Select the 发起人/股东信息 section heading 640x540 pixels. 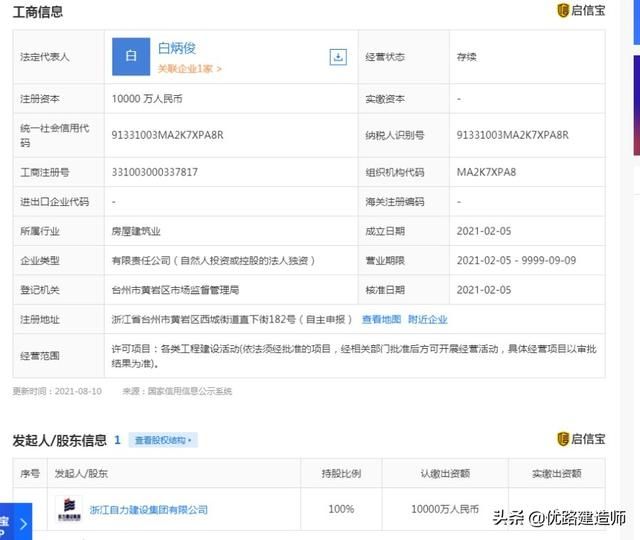tap(59, 439)
